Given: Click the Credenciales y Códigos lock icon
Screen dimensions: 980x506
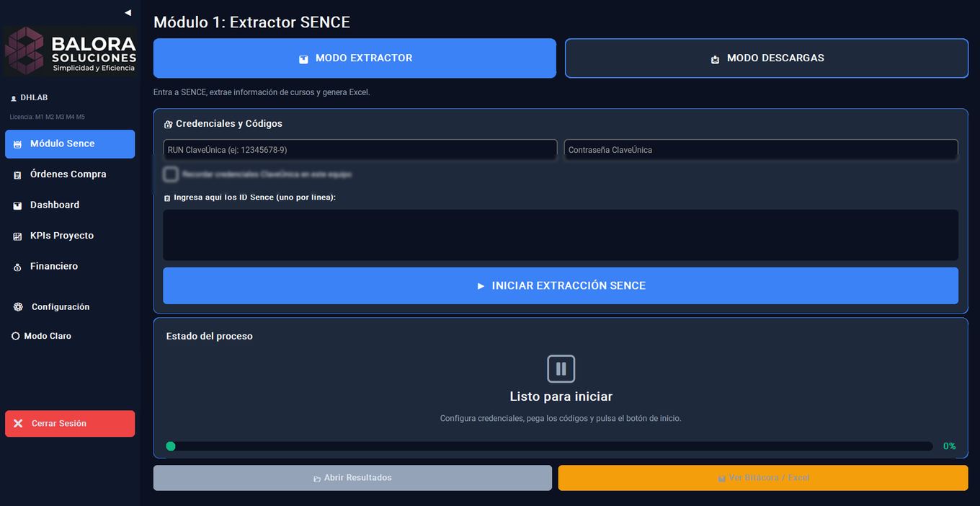Looking at the screenshot, I should point(169,124).
